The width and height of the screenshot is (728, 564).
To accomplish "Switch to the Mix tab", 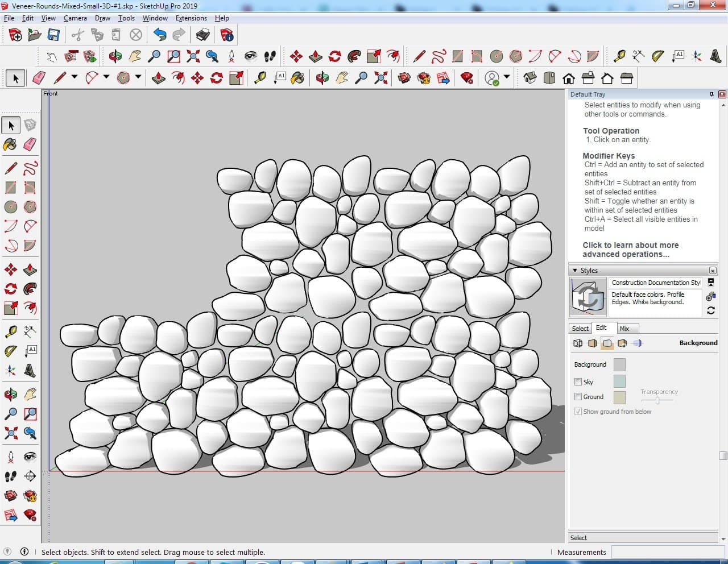I will [624, 329].
